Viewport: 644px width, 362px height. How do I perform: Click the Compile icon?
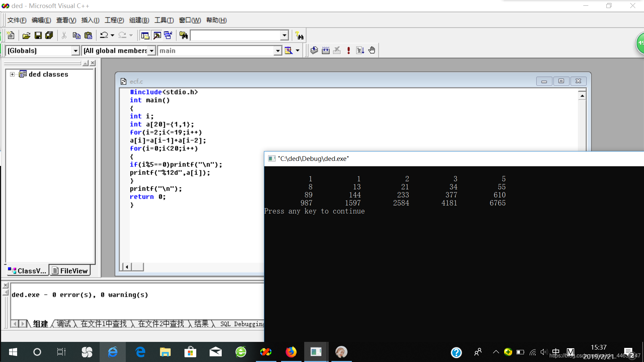(314, 50)
